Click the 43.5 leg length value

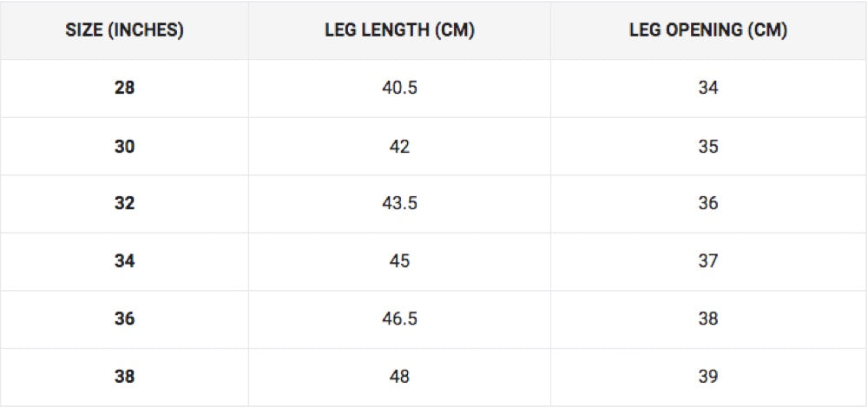click(399, 204)
